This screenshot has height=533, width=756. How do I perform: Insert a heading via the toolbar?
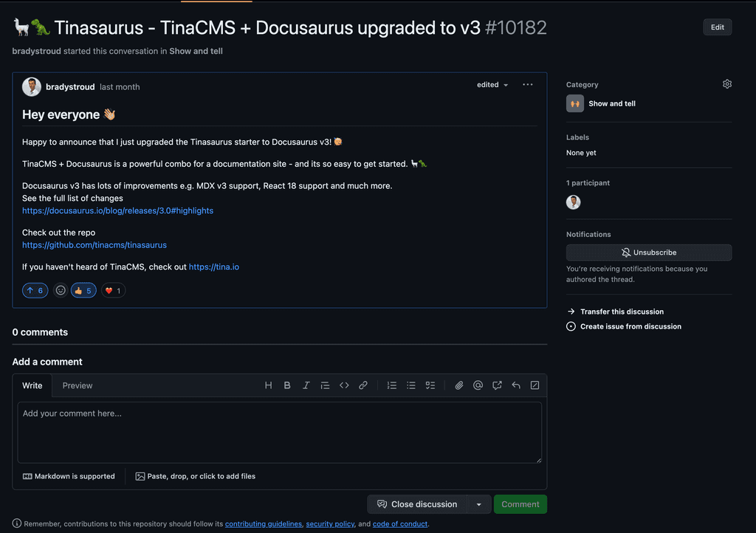tap(269, 385)
